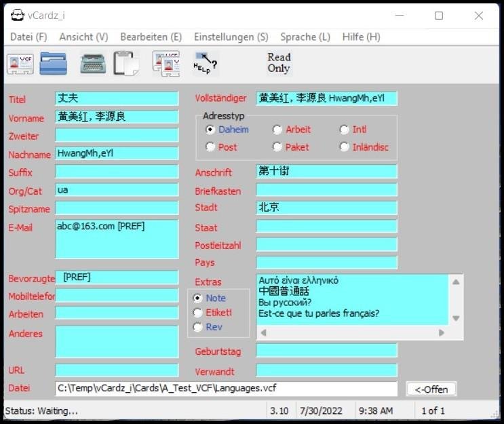Click the Arbeiten phone input field
This screenshot has width=504, height=424.
[x=117, y=313]
